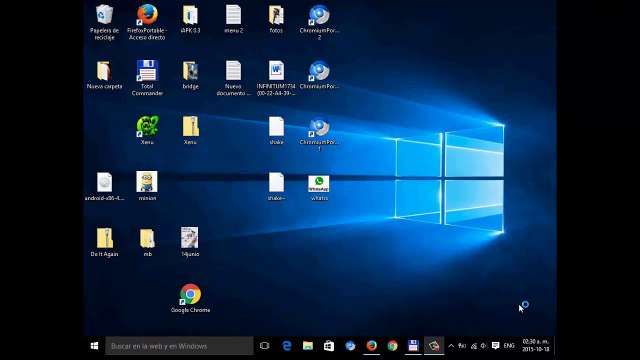This screenshot has width=640, height=360.
Task: Select the Xenu zipped folder
Action: point(190,131)
